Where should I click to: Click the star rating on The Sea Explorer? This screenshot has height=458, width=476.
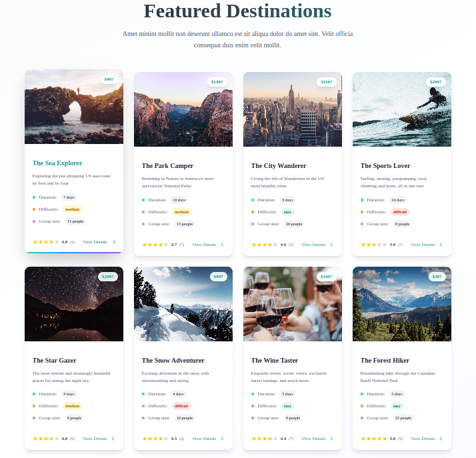coord(46,242)
